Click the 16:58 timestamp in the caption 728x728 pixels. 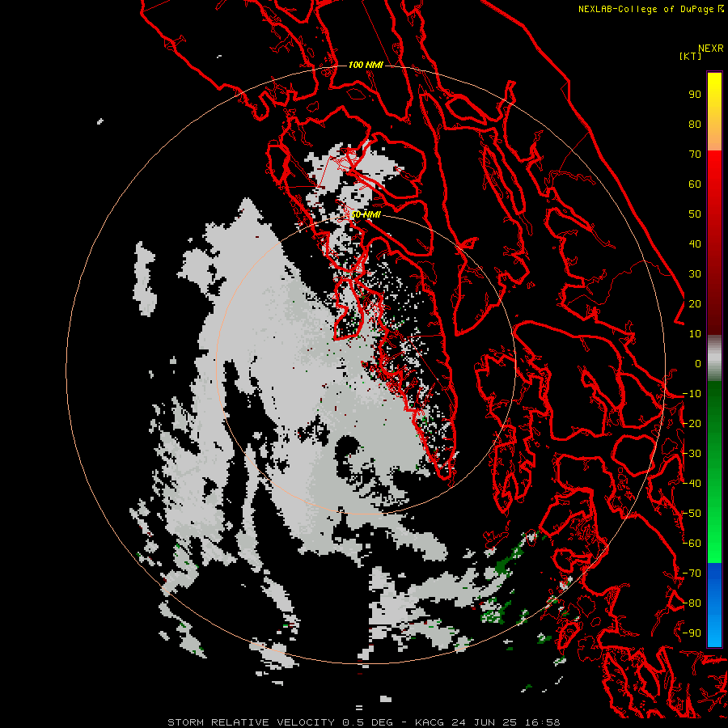tap(543, 722)
